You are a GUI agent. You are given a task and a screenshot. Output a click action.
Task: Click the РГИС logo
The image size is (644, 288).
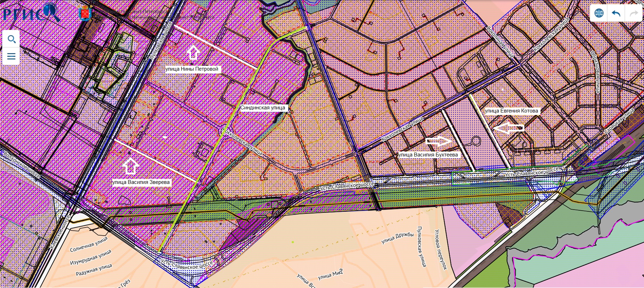(x=31, y=13)
